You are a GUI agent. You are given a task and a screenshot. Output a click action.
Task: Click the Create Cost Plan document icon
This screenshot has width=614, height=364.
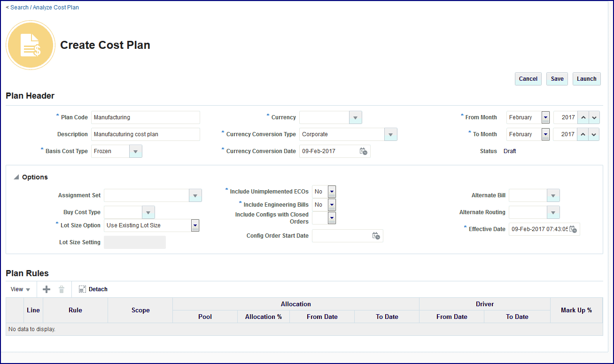31,45
